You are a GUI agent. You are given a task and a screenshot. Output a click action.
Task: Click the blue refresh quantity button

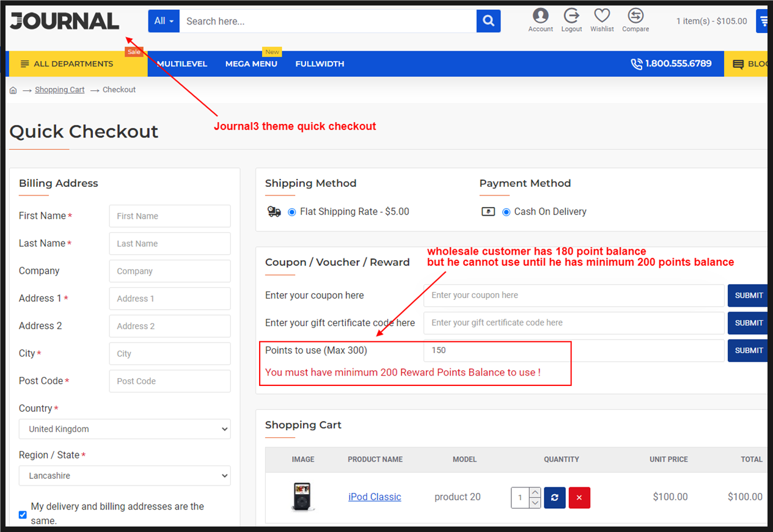tap(554, 498)
